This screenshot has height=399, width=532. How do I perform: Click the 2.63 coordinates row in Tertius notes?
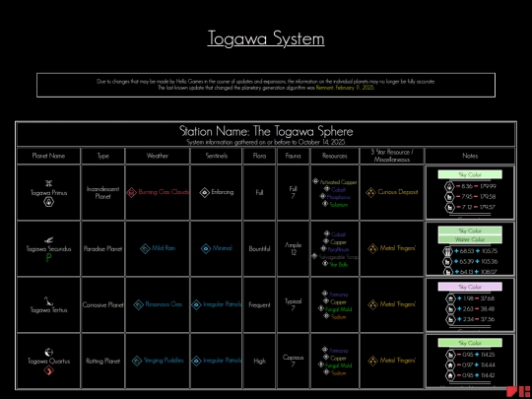pyautogui.click(x=470, y=309)
